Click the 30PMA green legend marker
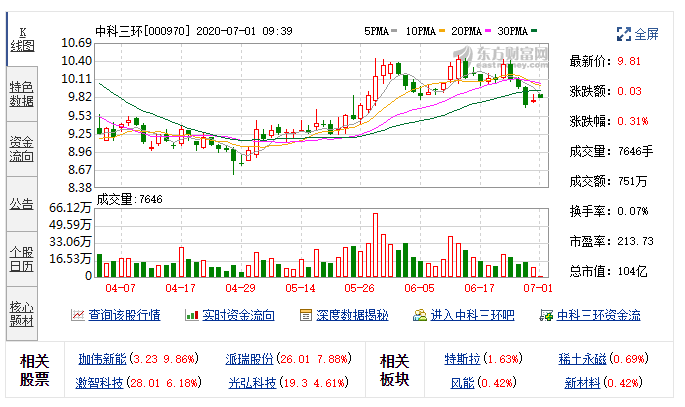 click(534, 31)
